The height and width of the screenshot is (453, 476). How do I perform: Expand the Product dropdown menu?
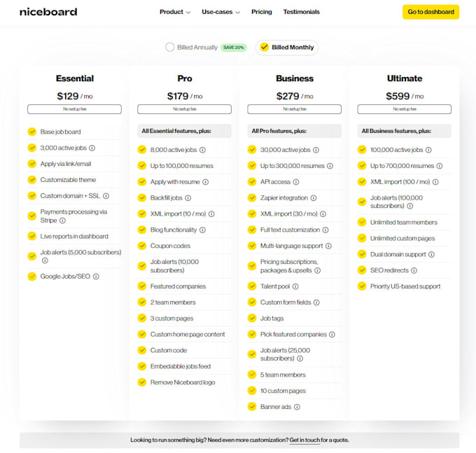coord(175,12)
